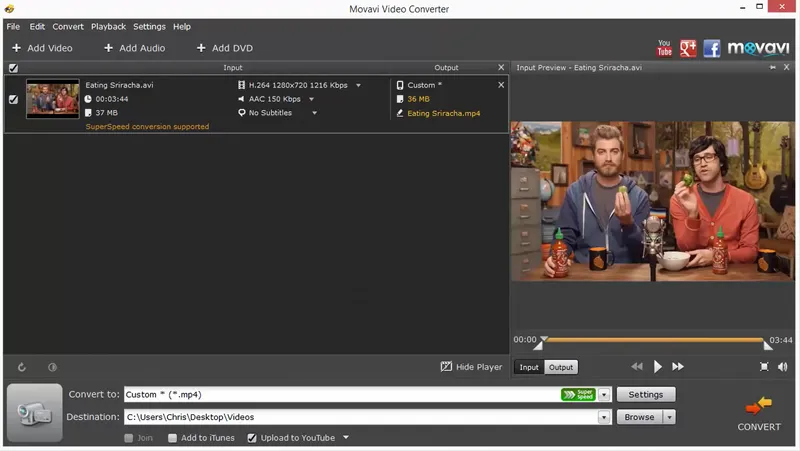
Task: Click the SuperSpeed green badge
Action: [578, 394]
